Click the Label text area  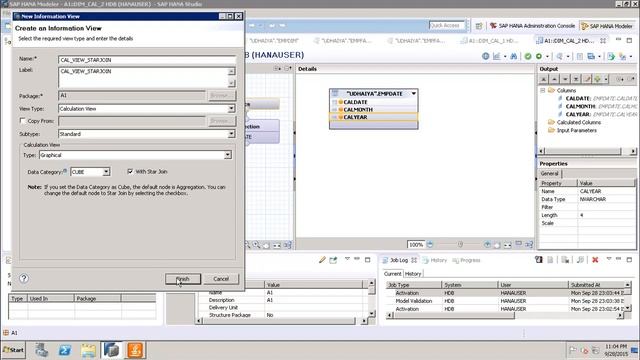pos(143,77)
